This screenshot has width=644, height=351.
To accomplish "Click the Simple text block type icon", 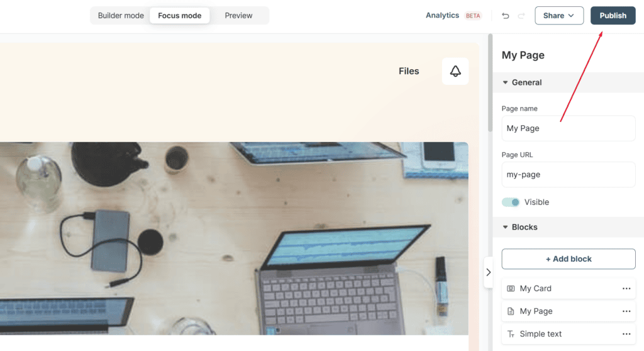I will tap(511, 334).
